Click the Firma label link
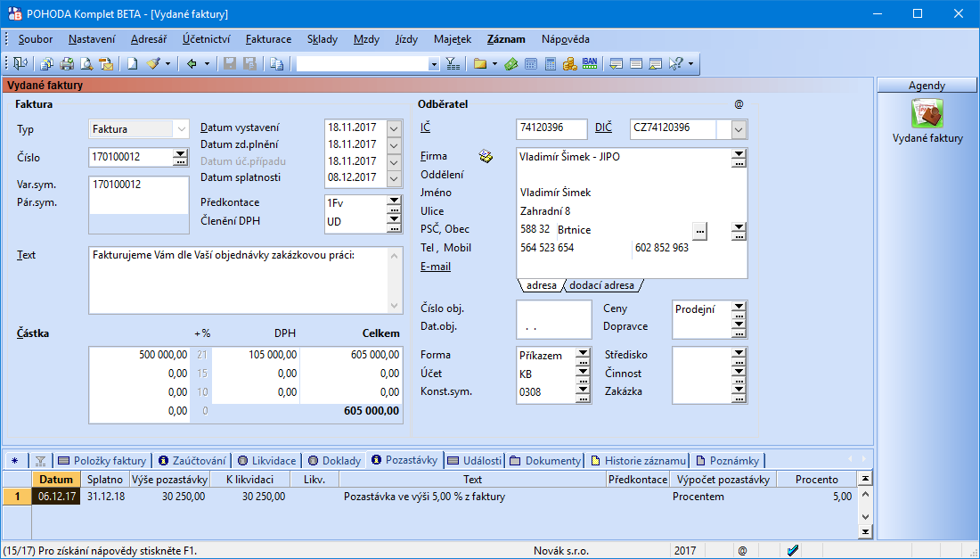Viewport: 980px width, 559px height. [434, 156]
